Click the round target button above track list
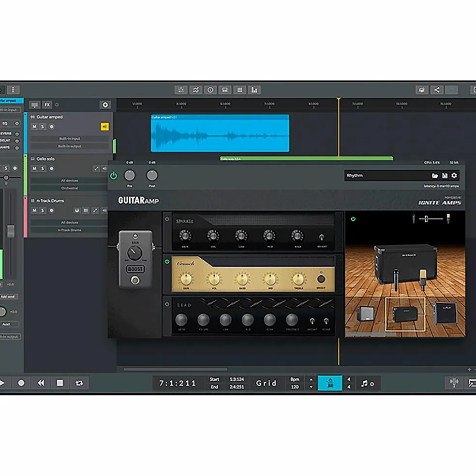Viewport: 476px width, 476px height. coord(105,105)
